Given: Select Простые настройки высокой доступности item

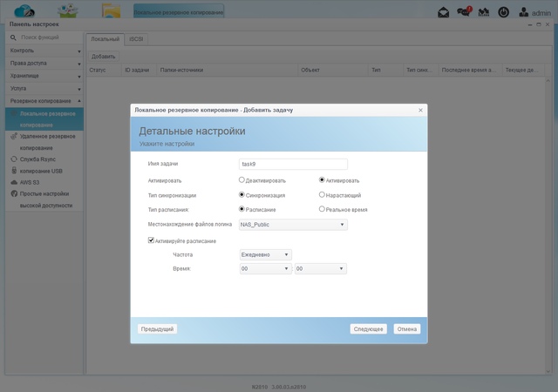Looking at the screenshot, I should coord(46,199).
